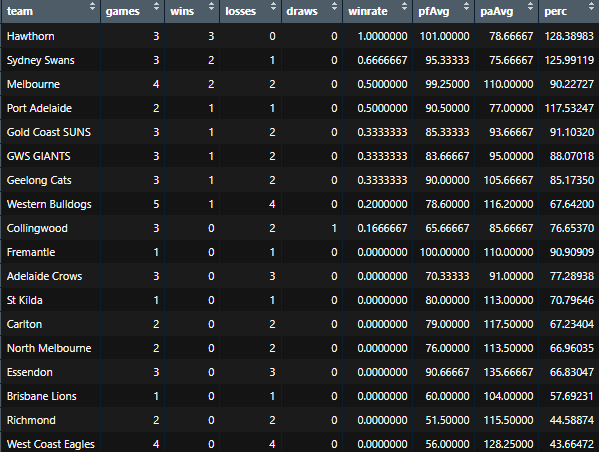Image resolution: width=599 pixels, height=452 pixels.
Task: Click Adelaide Crows pfAvg 70.33333
Action: click(447, 276)
